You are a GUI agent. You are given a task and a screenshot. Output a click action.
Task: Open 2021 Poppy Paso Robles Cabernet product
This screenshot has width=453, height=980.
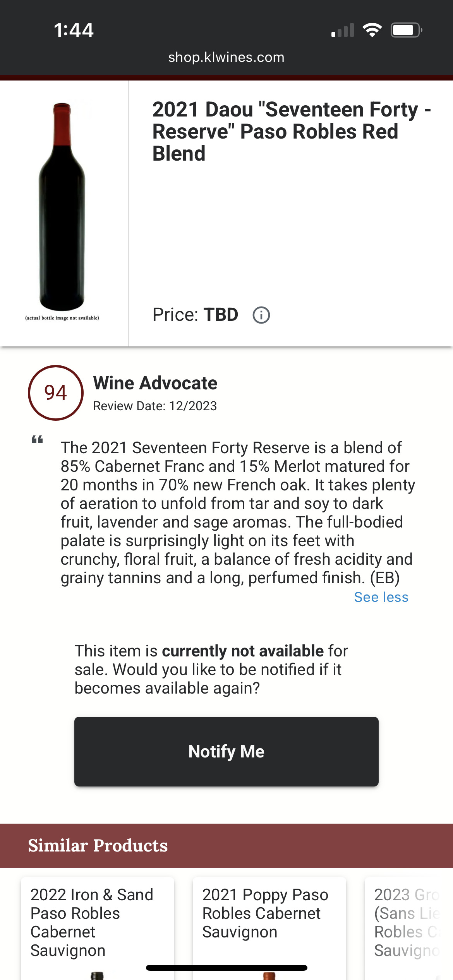coord(265,913)
